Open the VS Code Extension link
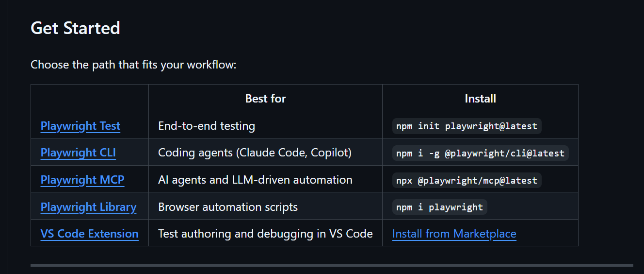Viewport: 644px width, 274px height. (90, 234)
